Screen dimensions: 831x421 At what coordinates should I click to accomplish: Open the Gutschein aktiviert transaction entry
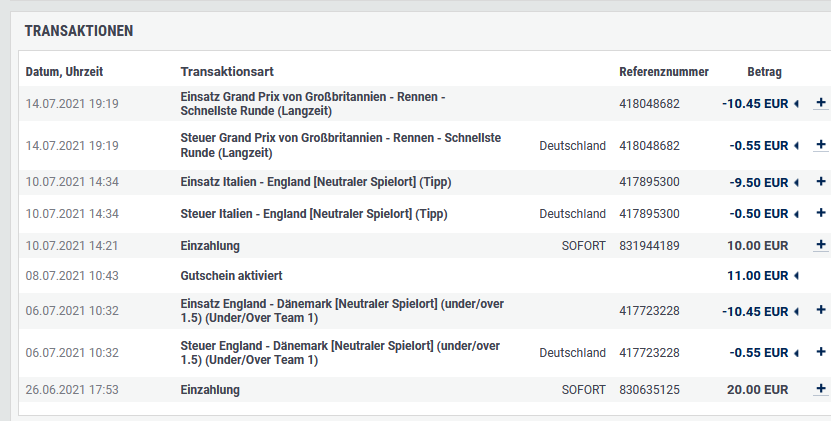[231, 276]
